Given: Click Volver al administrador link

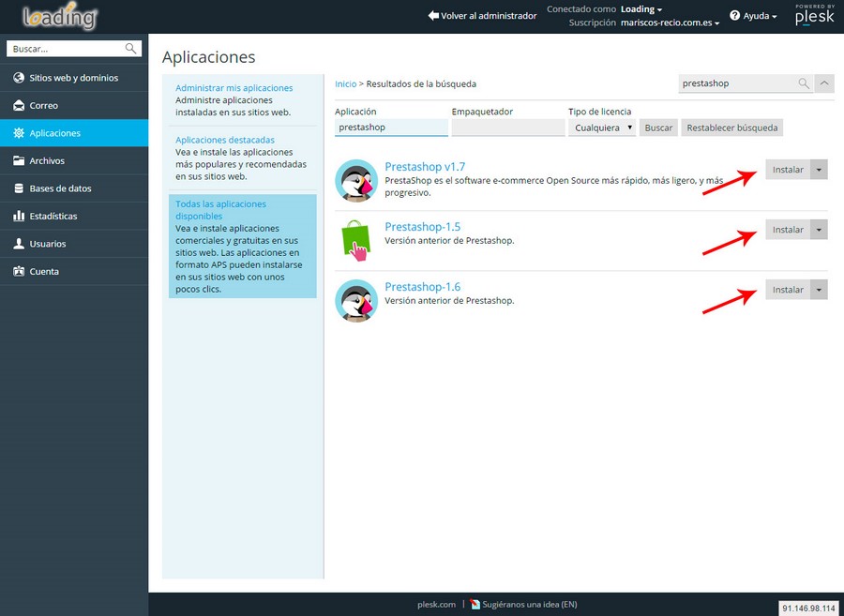Looking at the screenshot, I should coord(482,16).
